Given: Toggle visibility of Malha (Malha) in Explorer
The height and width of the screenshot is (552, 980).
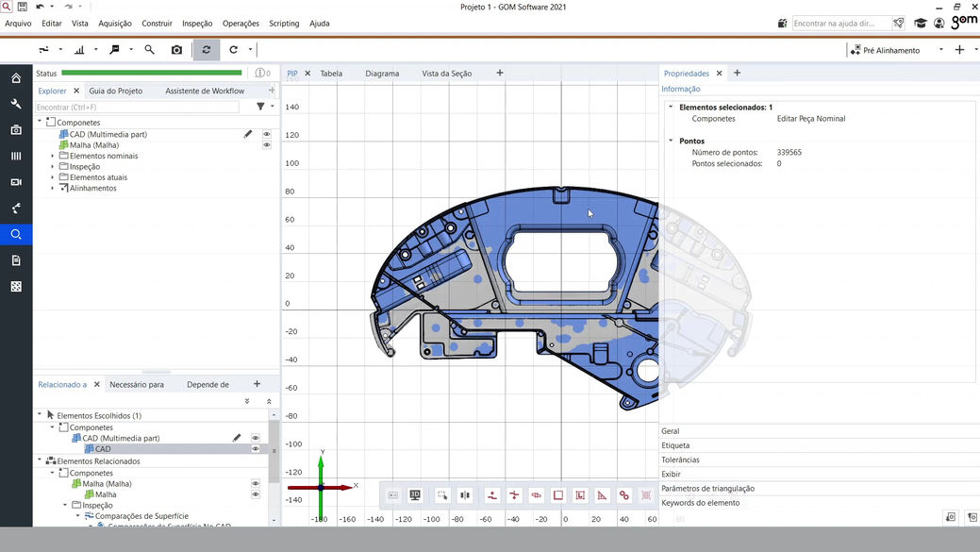Looking at the screenshot, I should [x=267, y=145].
